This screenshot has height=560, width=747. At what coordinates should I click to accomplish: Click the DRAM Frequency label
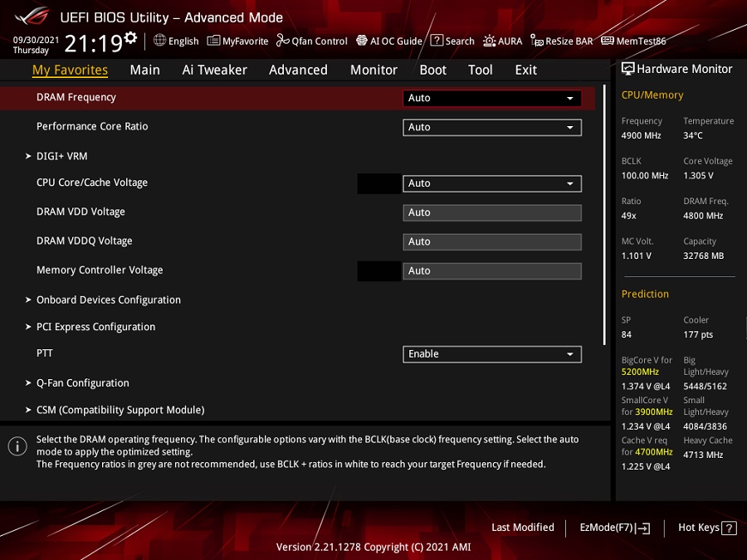(76, 97)
